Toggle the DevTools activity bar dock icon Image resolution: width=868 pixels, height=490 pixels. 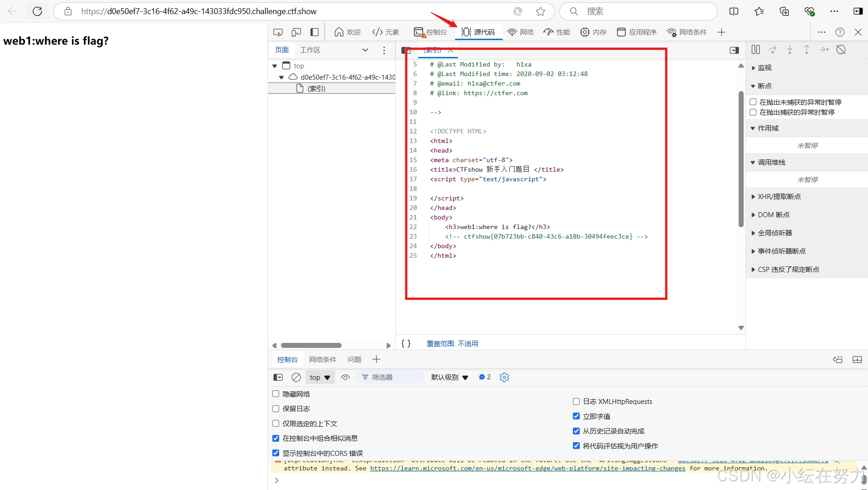pos(314,32)
